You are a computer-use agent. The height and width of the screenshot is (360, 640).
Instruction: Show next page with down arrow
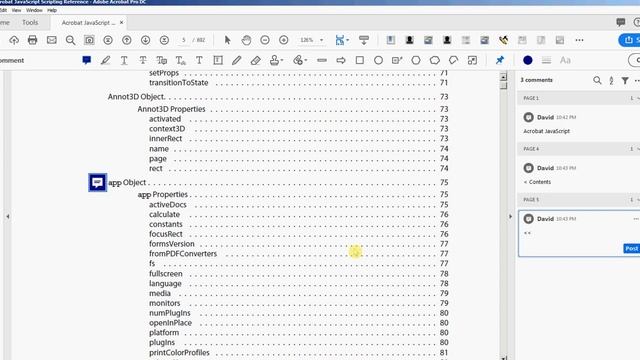[145, 40]
